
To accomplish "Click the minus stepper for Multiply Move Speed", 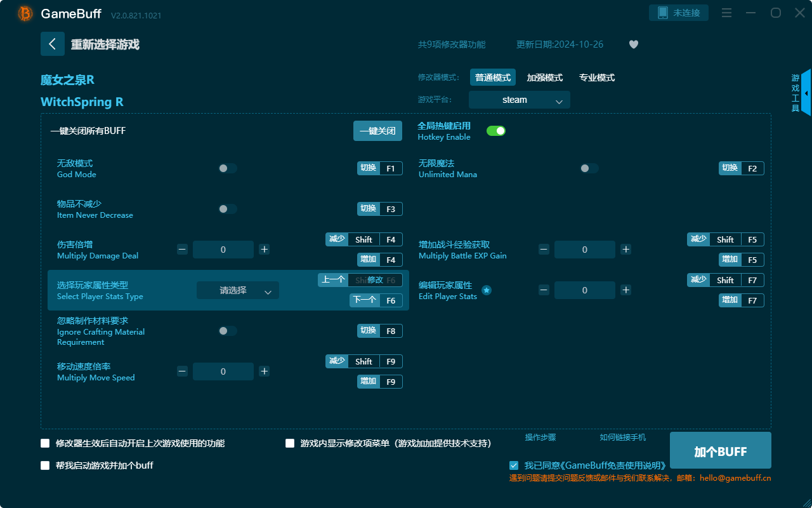I will pyautogui.click(x=182, y=371).
